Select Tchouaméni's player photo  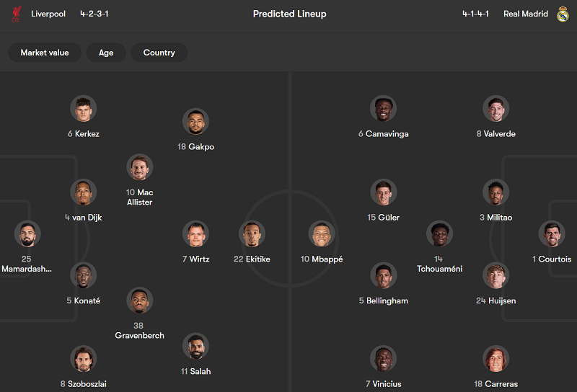click(x=439, y=234)
